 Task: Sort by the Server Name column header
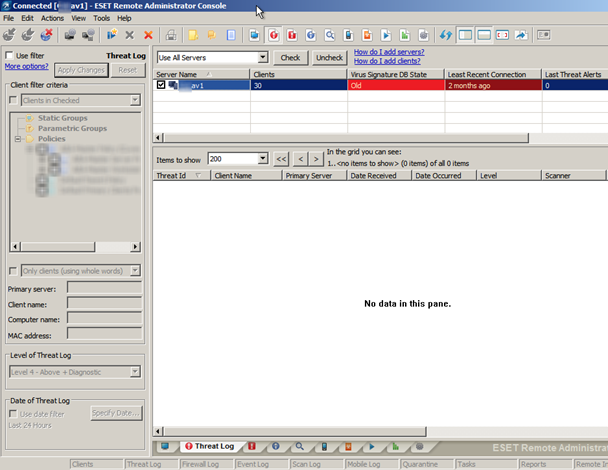(201, 74)
